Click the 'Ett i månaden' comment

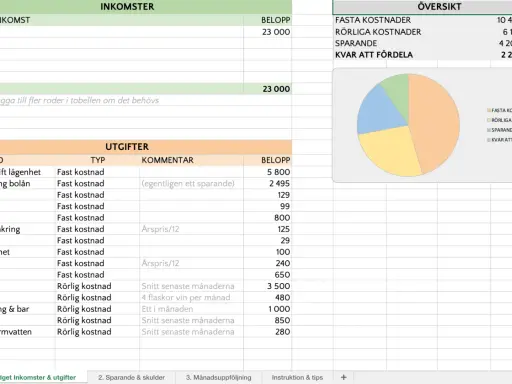coord(167,309)
